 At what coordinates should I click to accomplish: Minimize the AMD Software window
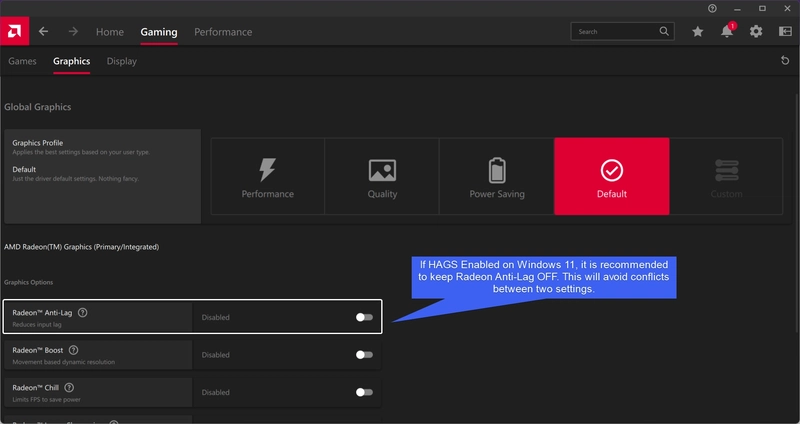coord(737,8)
